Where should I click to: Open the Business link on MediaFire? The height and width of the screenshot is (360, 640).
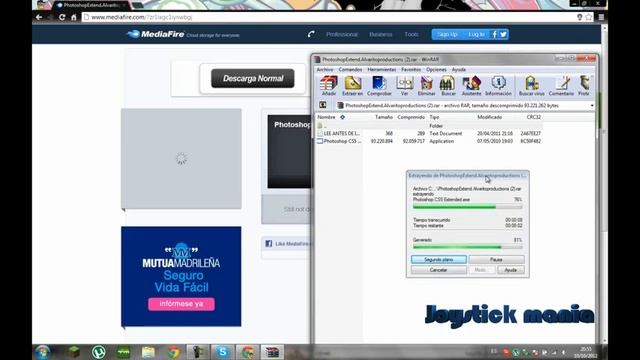click(380, 34)
